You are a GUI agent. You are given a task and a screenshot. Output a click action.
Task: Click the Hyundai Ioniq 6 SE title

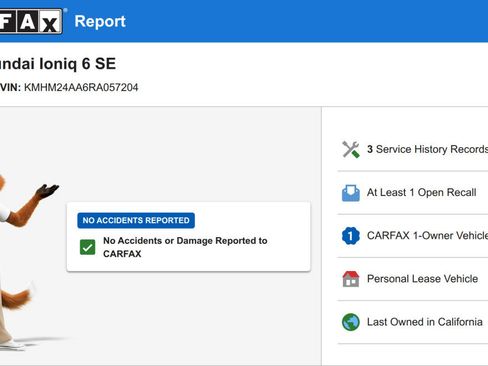pos(58,64)
